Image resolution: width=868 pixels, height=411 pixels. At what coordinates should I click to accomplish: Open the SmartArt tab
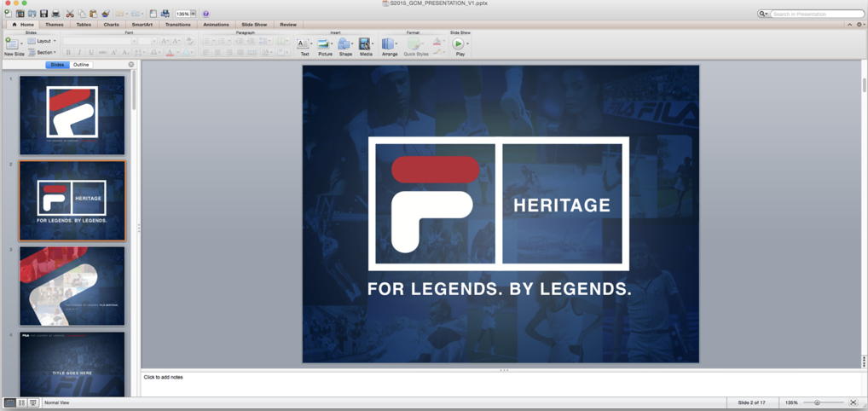click(142, 25)
